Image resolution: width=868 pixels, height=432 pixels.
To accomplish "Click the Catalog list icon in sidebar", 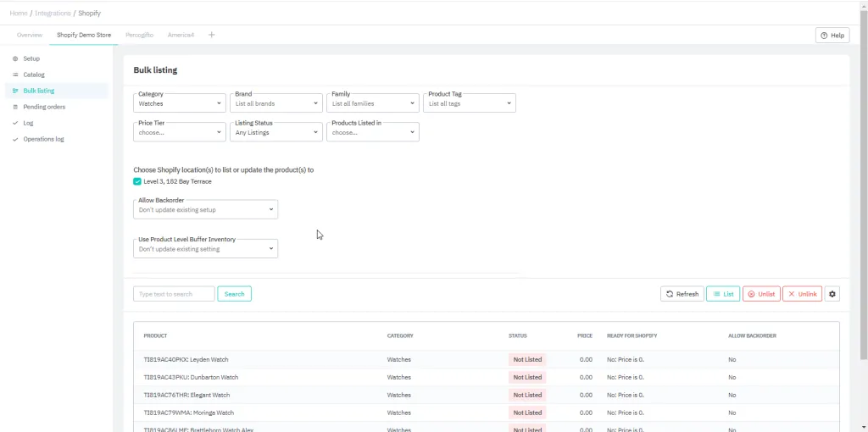I will click(15, 75).
